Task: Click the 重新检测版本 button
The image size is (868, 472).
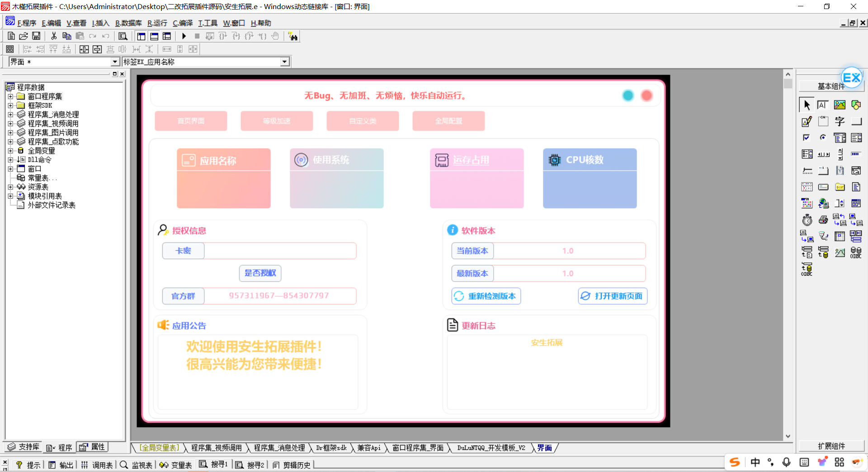Action: [486, 296]
